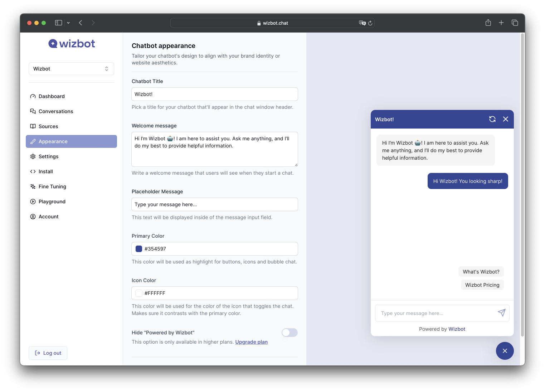Click the page vertical scrollbar

[x=522, y=184]
